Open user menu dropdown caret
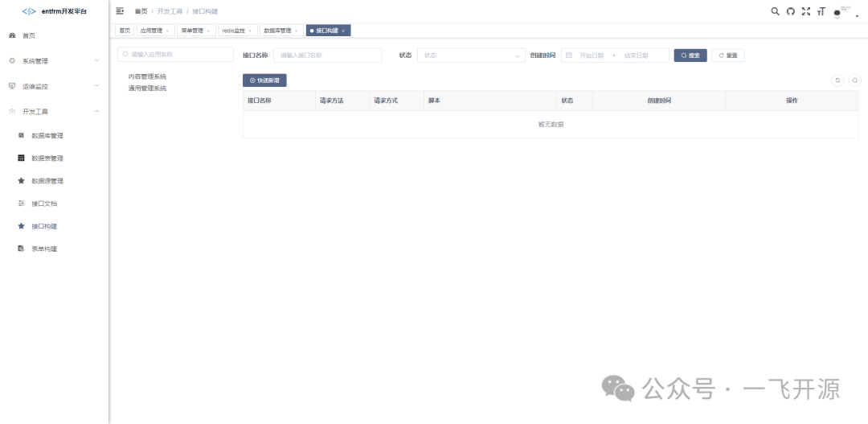Viewport: 868px width, 424px height. pyautogui.click(x=858, y=16)
